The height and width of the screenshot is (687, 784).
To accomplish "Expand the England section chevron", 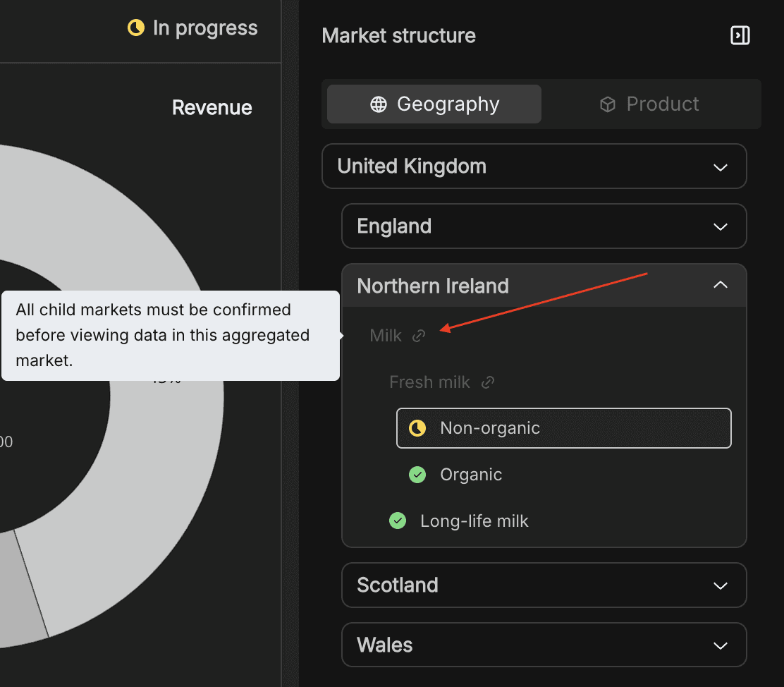I will click(x=720, y=227).
